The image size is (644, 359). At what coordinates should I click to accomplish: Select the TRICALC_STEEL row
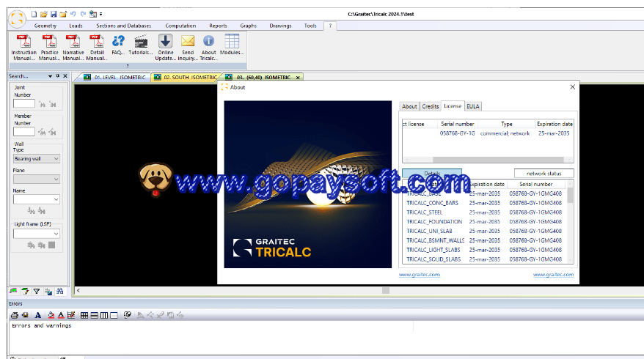(x=486, y=212)
